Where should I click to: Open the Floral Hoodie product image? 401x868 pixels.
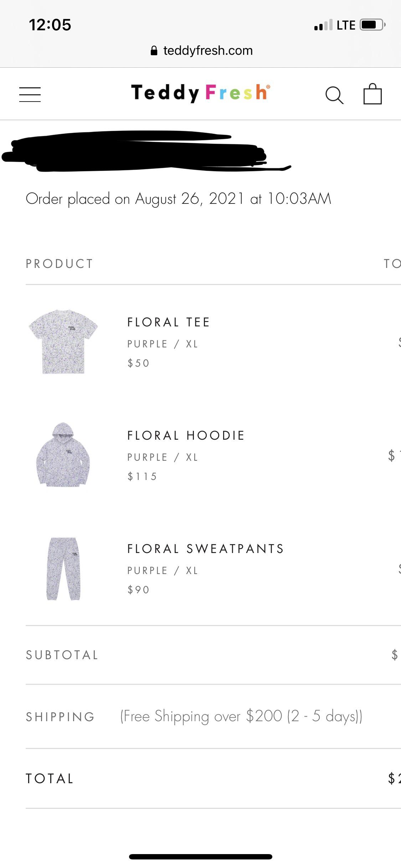(63, 454)
